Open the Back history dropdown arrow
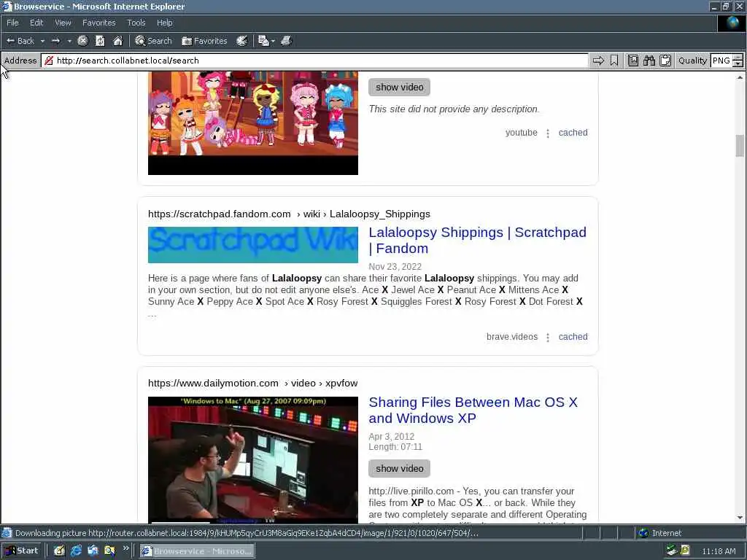Image resolution: width=747 pixels, height=560 pixels. [42, 41]
